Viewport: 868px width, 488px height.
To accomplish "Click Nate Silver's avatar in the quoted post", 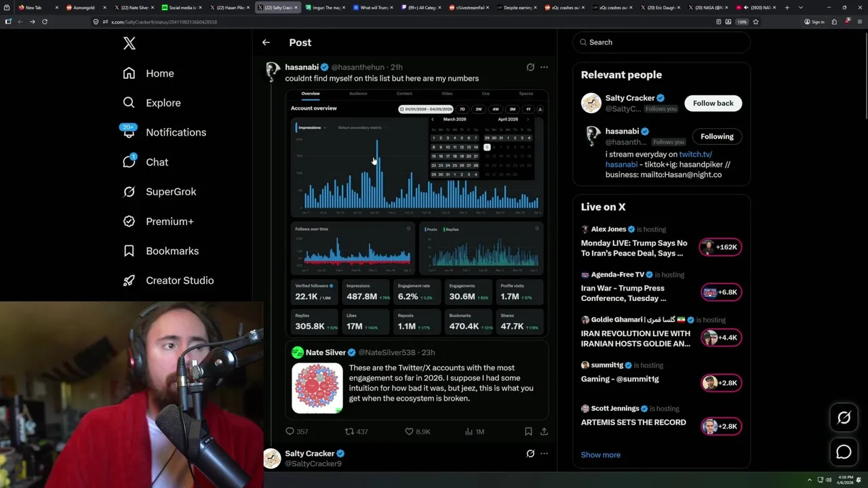I will tap(297, 352).
